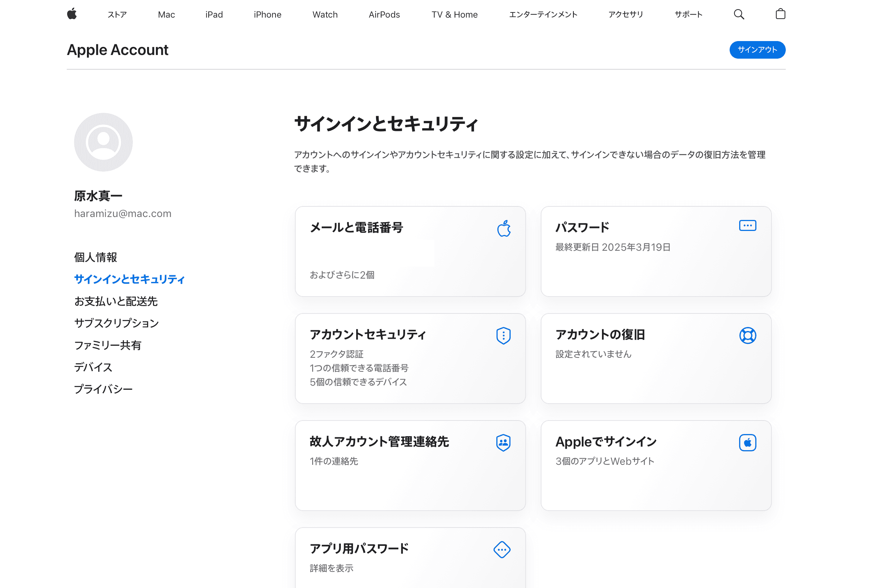Click the Apple logo in the navigation bar

(x=72, y=14)
